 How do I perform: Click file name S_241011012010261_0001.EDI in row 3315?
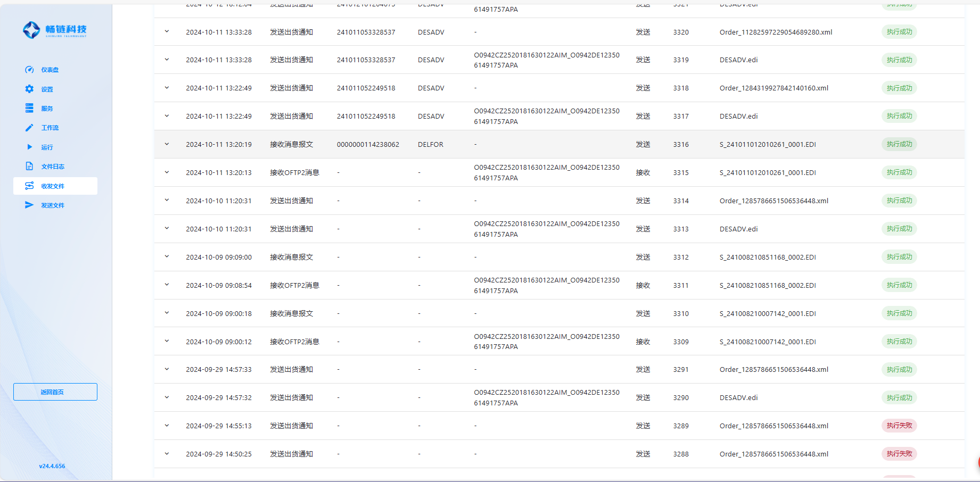point(767,173)
